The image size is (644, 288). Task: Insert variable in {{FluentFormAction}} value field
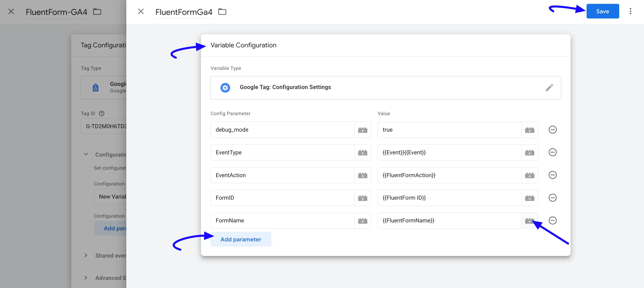530,175
